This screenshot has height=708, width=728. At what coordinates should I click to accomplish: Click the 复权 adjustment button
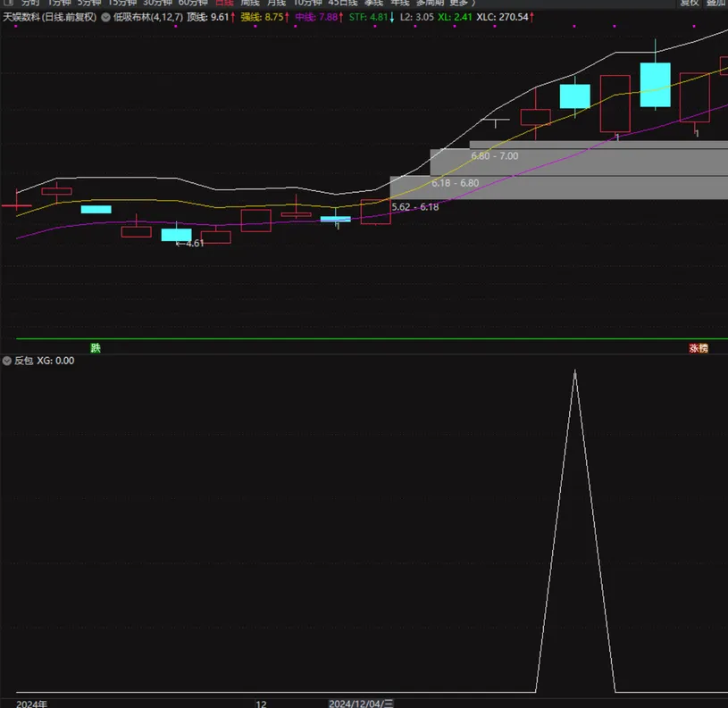click(689, 3)
